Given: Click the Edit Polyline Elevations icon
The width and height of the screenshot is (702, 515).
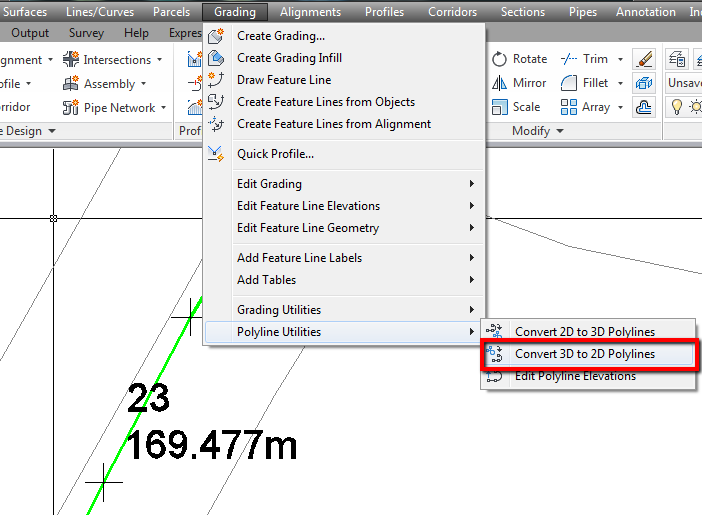Looking at the screenshot, I should [494, 376].
